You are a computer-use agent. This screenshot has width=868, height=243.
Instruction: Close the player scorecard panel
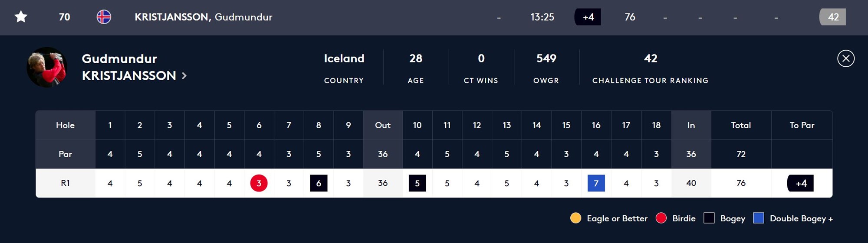[846, 58]
